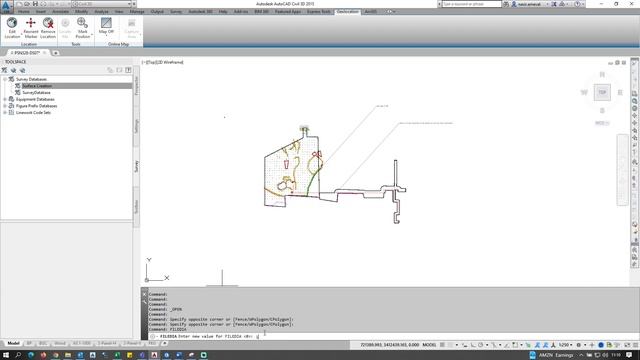Click the MODEL space status bar button

coord(429,345)
